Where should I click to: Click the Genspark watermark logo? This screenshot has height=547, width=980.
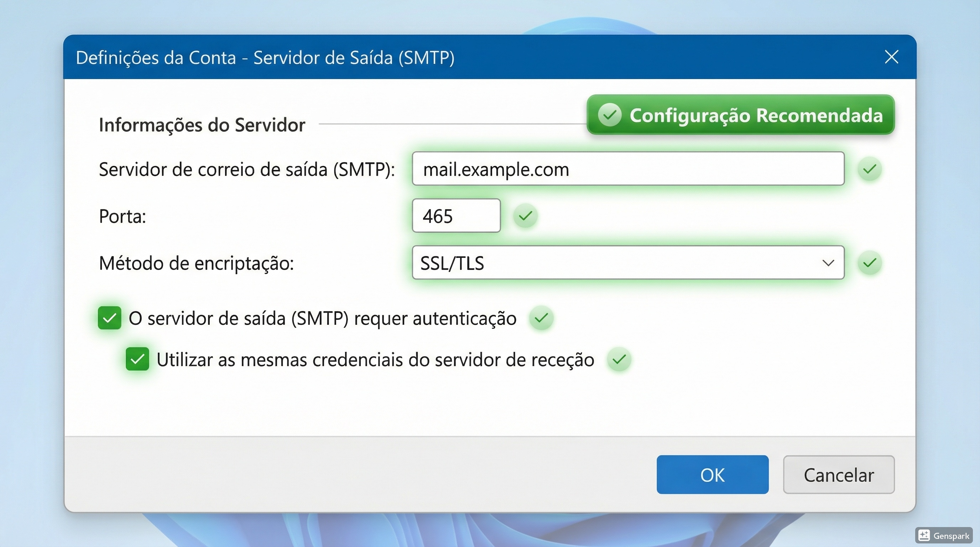[924, 535]
